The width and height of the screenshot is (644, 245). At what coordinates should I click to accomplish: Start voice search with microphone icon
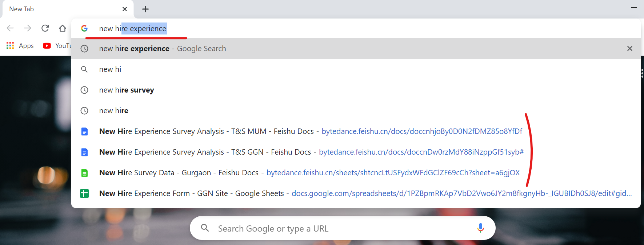(480, 228)
